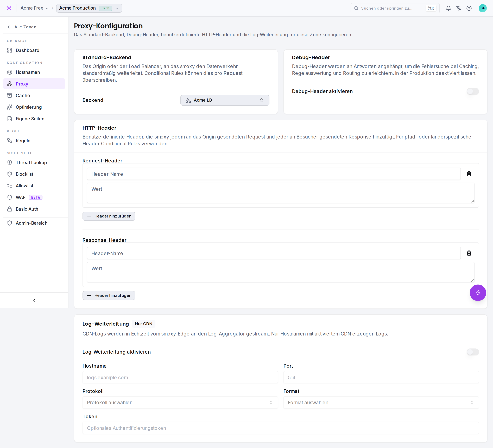
Task: Enable the Debug-Header aktivieren switch
Action: pos(472,91)
